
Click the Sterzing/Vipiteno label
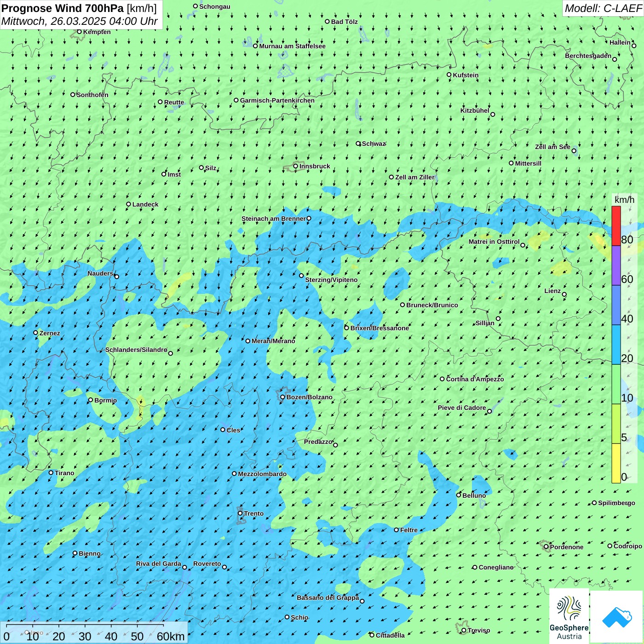point(331,280)
